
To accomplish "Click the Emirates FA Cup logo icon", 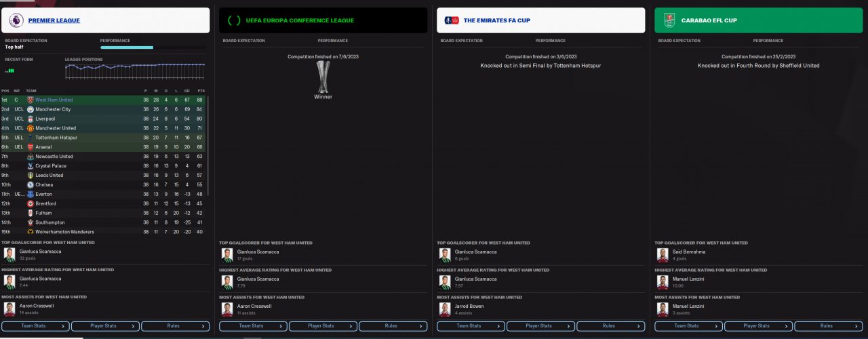I will coord(452,20).
